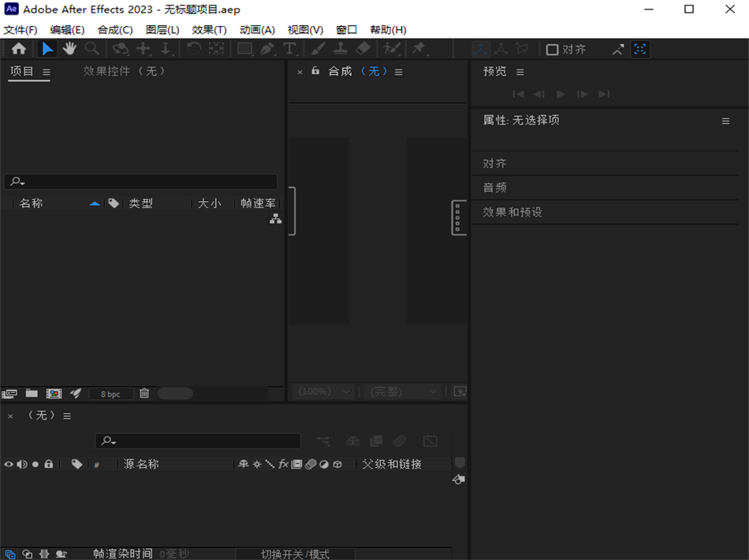Screen dimensions: 749x560
Task: Select the Eraser tool
Action: 363,49
